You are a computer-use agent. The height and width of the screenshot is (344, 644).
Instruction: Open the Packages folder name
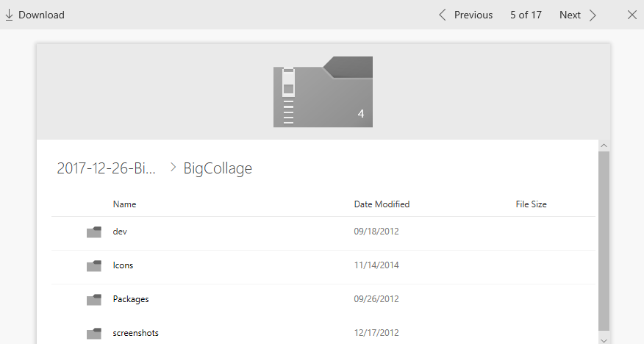point(131,299)
